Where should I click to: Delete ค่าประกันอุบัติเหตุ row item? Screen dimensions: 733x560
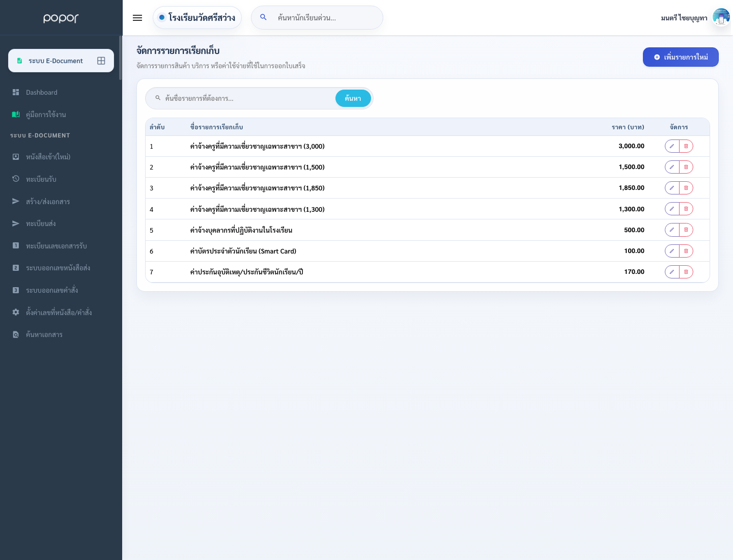(x=686, y=272)
